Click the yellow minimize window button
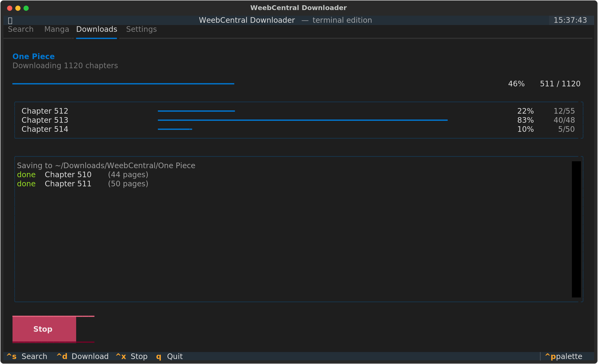 click(x=18, y=8)
